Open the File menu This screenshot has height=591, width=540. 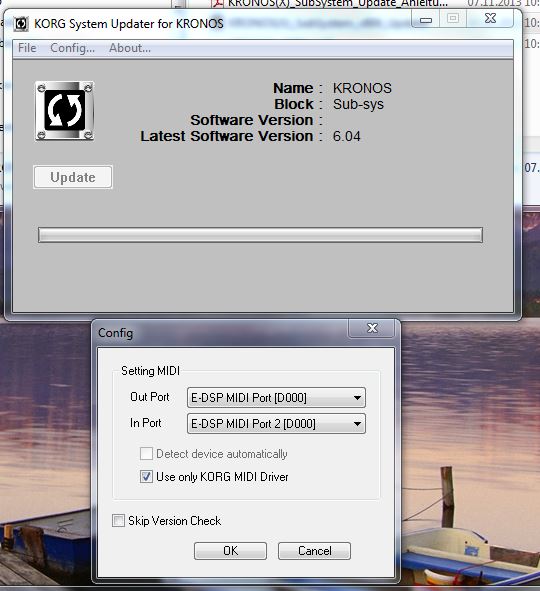pos(27,48)
